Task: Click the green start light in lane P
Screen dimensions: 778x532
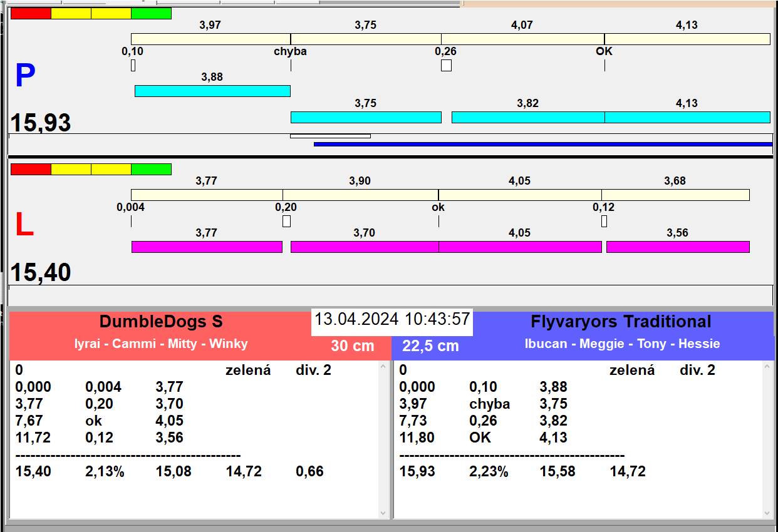Action: coord(151,13)
